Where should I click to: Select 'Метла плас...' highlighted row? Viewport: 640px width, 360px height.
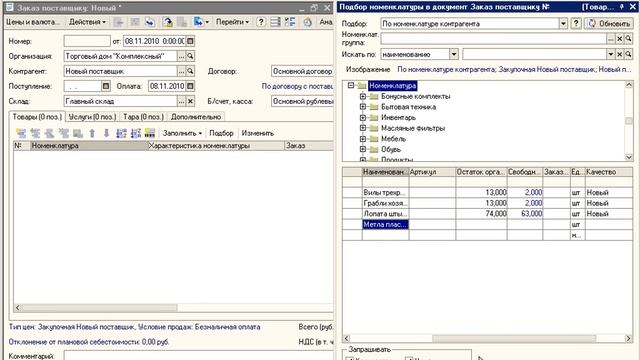[487, 224]
